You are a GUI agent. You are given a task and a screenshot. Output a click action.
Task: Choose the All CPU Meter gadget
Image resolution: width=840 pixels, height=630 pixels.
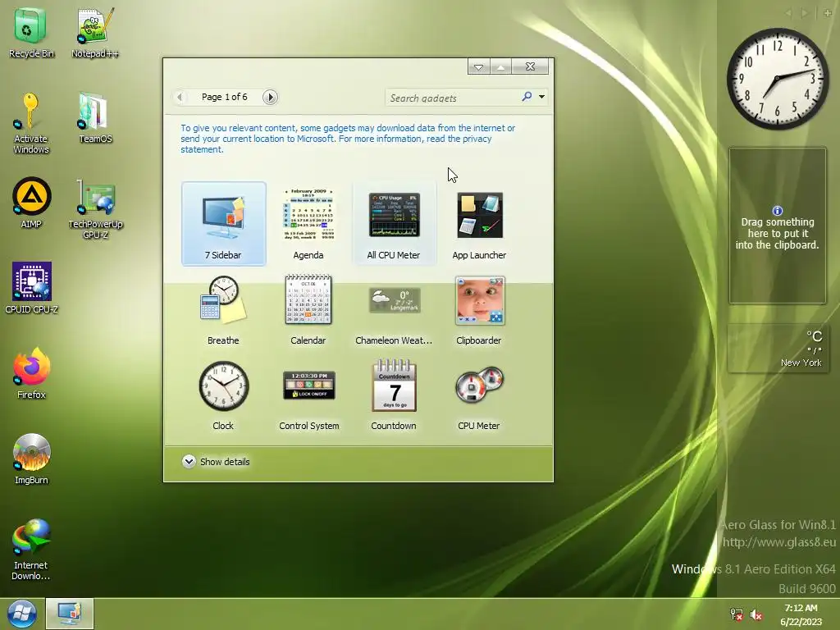coord(394,223)
